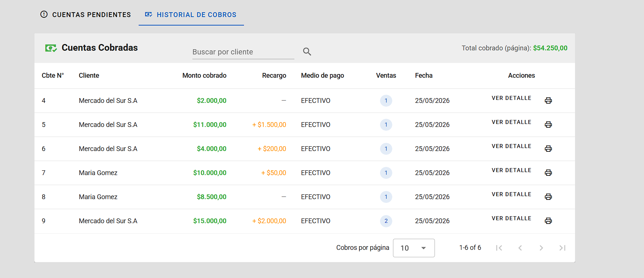Print receipt for Cbte N° 7

(x=548, y=173)
